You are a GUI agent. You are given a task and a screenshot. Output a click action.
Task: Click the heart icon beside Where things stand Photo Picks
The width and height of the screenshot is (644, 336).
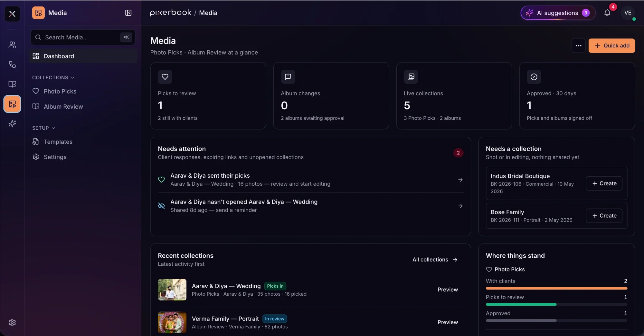coord(489,269)
